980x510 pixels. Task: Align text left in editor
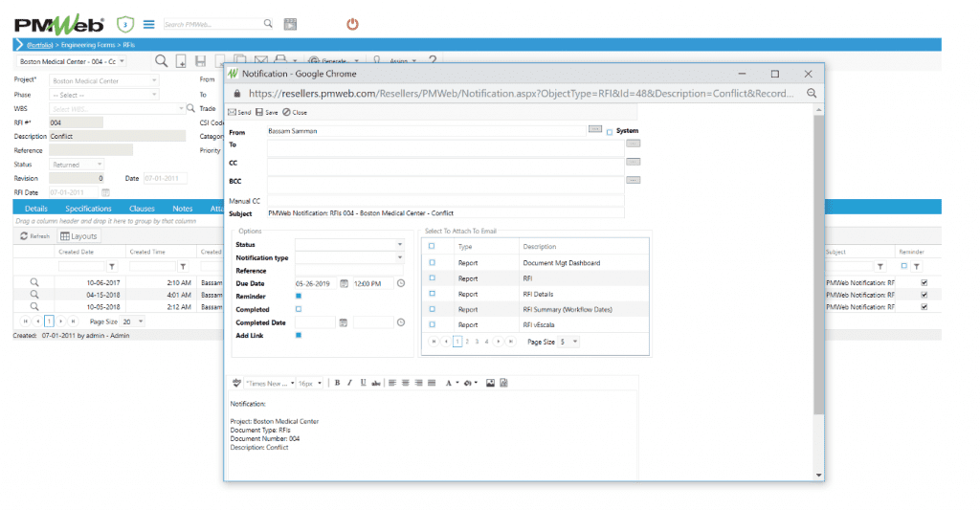click(x=391, y=383)
